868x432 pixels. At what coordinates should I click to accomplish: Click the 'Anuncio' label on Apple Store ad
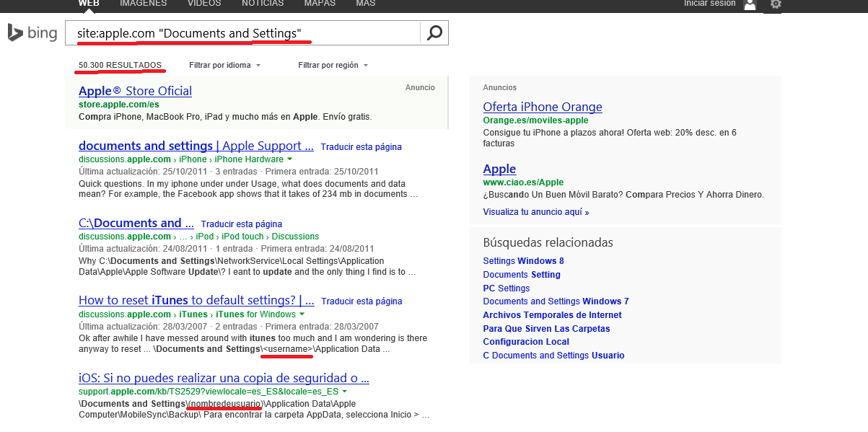[420, 87]
